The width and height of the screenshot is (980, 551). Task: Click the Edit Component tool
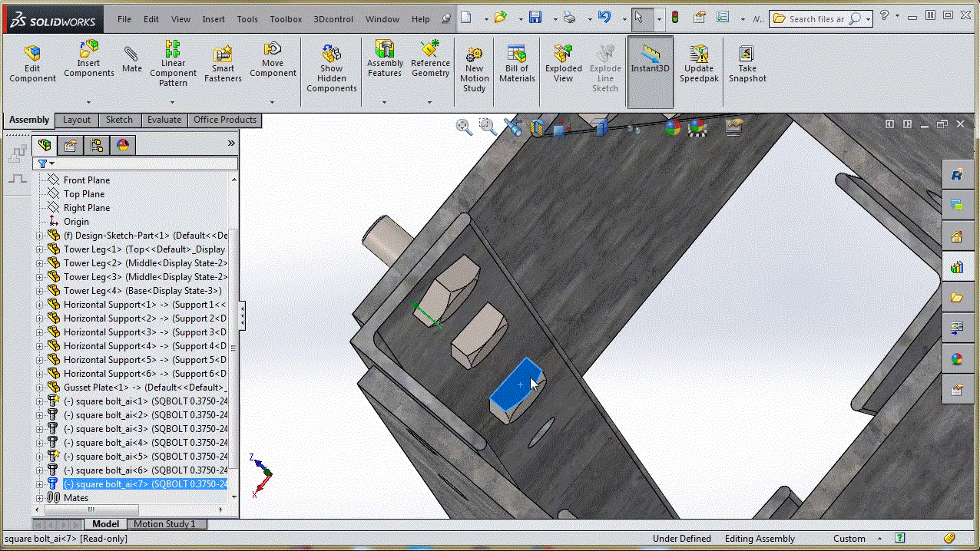coord(32,64)
